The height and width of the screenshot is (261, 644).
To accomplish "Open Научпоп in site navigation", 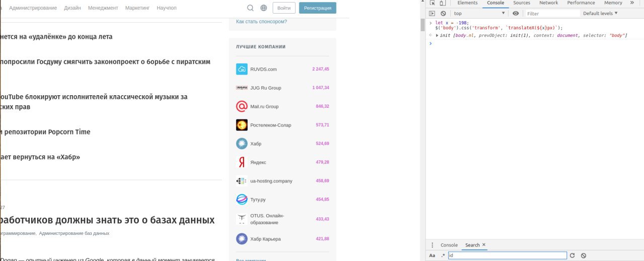I will [167, 8].
